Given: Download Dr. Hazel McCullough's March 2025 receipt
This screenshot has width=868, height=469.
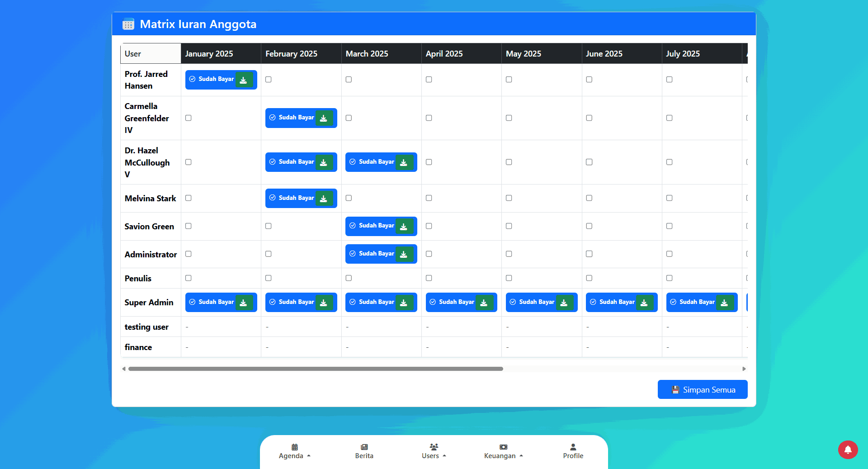Looking at the screenshot, I should point(404,163).
